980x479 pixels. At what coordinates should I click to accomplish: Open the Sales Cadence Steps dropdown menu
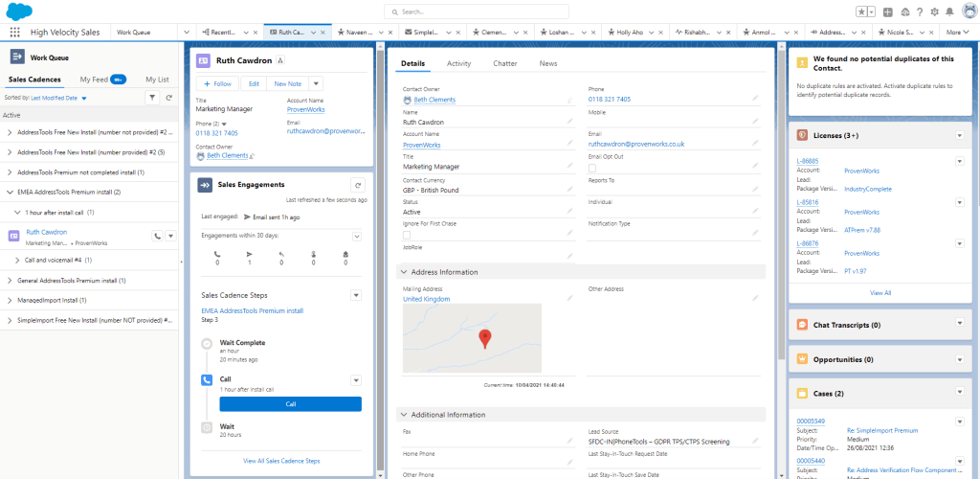tap(356, 295)
